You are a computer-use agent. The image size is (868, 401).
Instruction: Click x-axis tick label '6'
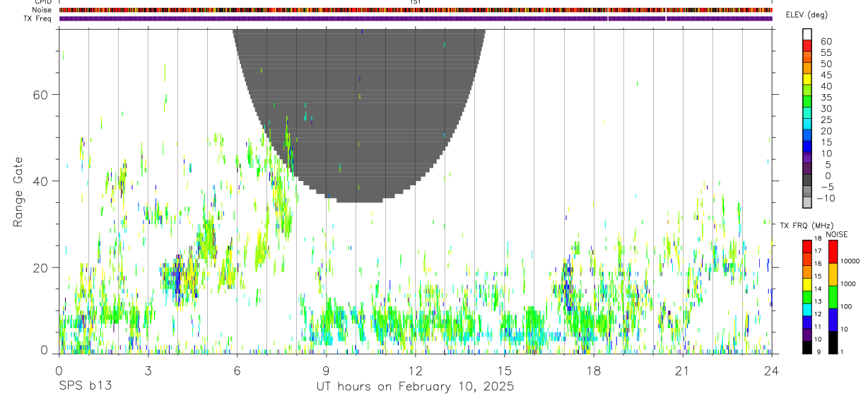(x=237, y=371)
